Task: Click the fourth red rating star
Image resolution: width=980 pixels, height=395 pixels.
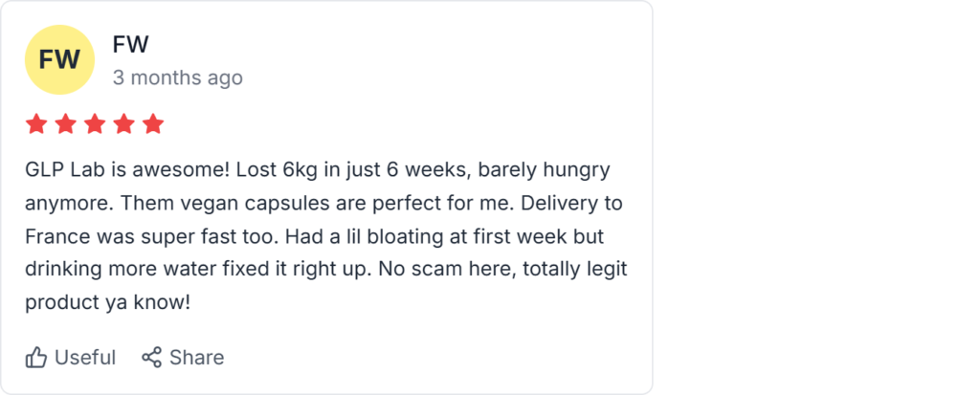Action: pos(124,124)
